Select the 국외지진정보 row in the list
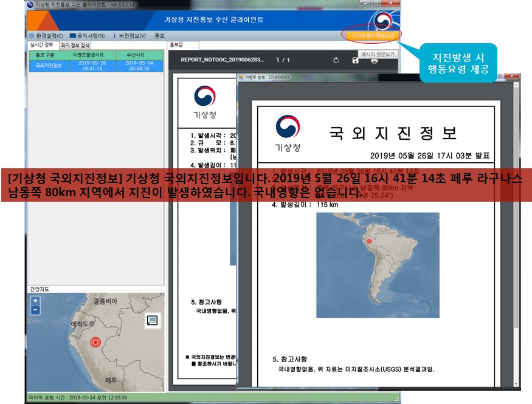 tap(96, 66)
